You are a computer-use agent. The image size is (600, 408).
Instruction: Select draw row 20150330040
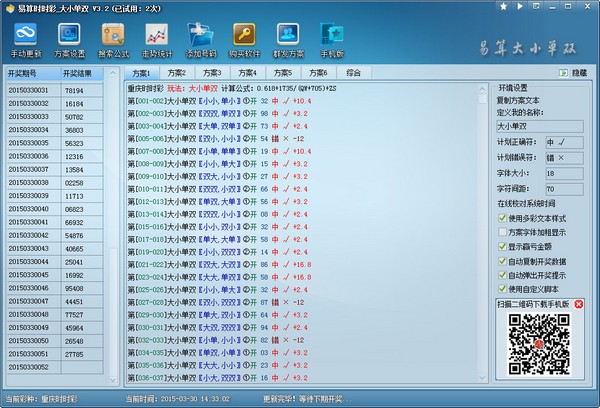tap(55, 209)
